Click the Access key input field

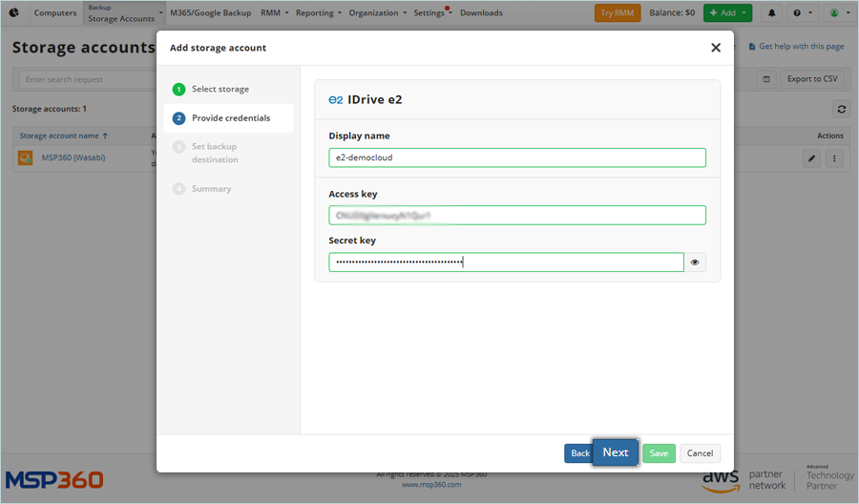click(x=516, y=216)
